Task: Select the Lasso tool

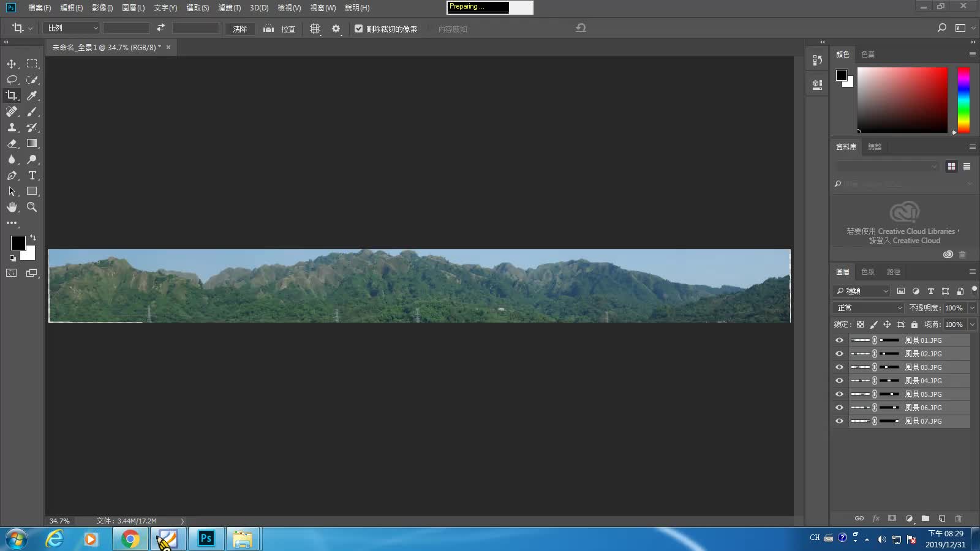Action: [12, 80]
